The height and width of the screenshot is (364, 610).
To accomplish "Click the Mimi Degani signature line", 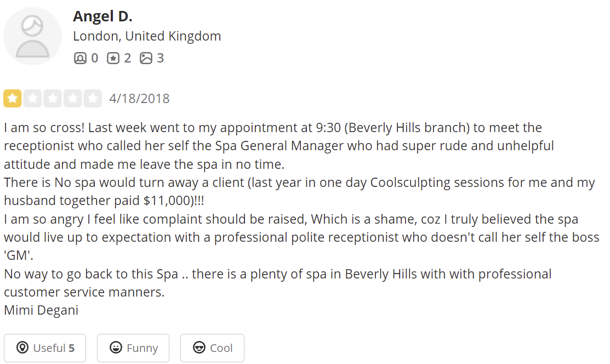I will click(41, 310).
